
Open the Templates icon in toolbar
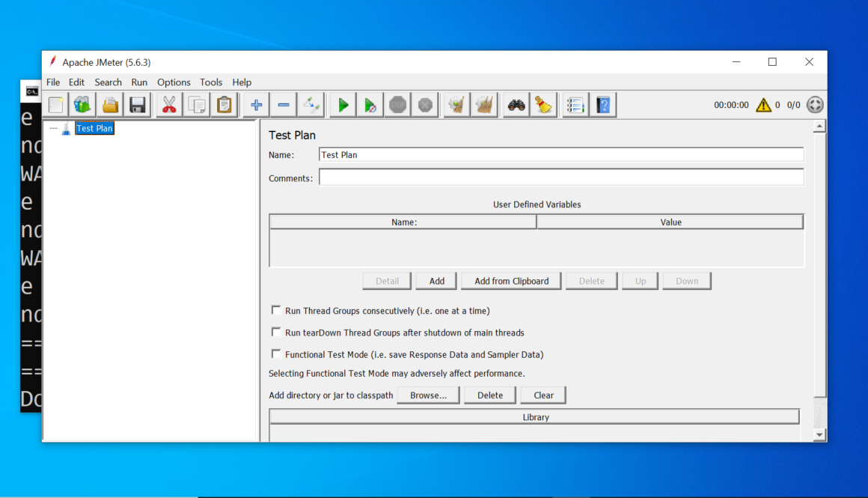(x=82, y=106)
